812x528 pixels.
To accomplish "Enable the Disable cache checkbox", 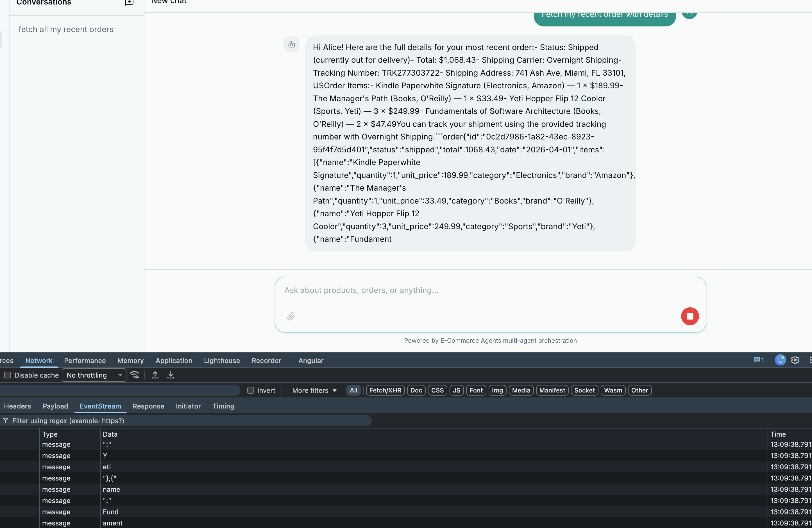I will [x=8, y=375].
